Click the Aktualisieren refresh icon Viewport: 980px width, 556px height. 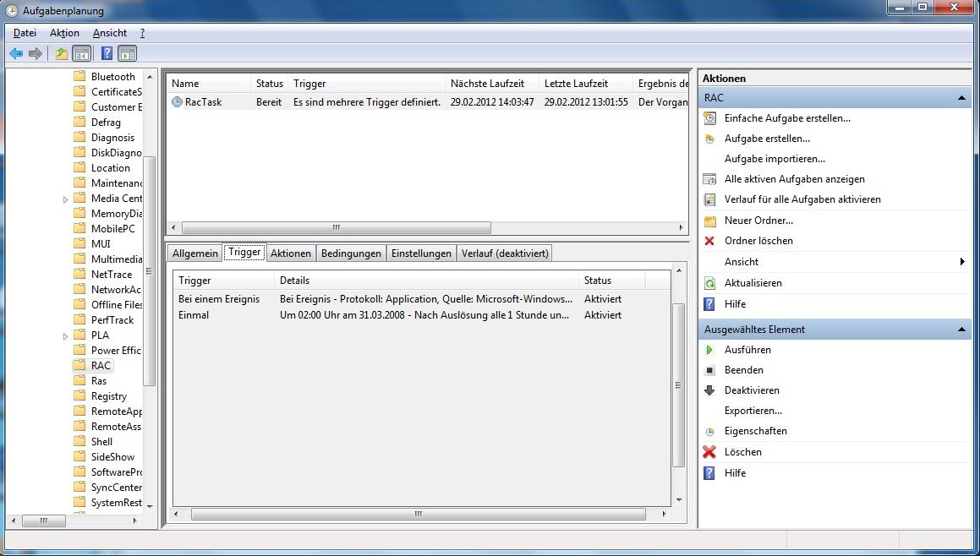click(709, 283)
